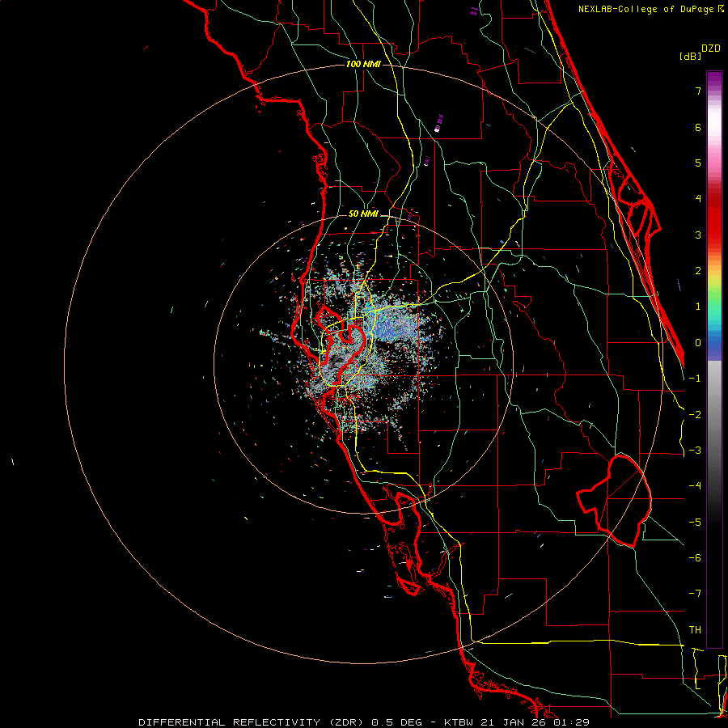Click the 3 tick label on the scale
The height and width of the screenshot is (728, 728).
tap(698, 235)
